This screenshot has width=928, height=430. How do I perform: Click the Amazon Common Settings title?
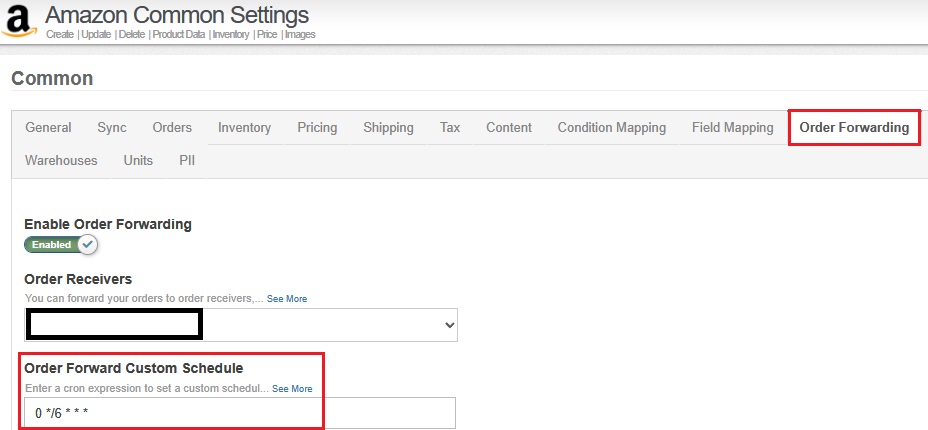point(177,15)
